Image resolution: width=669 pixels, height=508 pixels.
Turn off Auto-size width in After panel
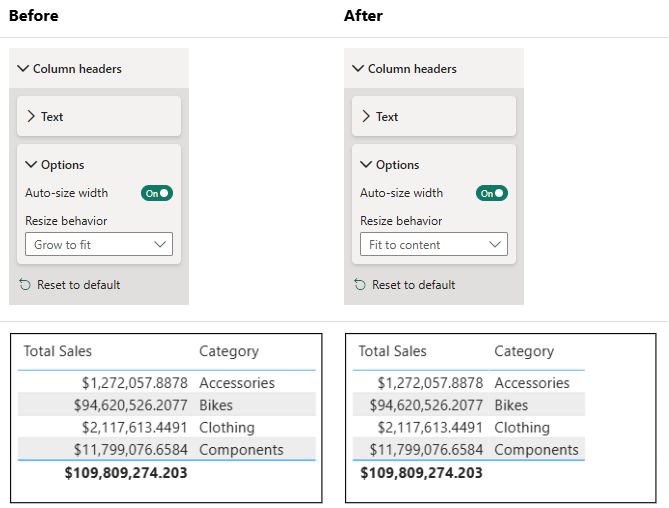coord(492,193)
